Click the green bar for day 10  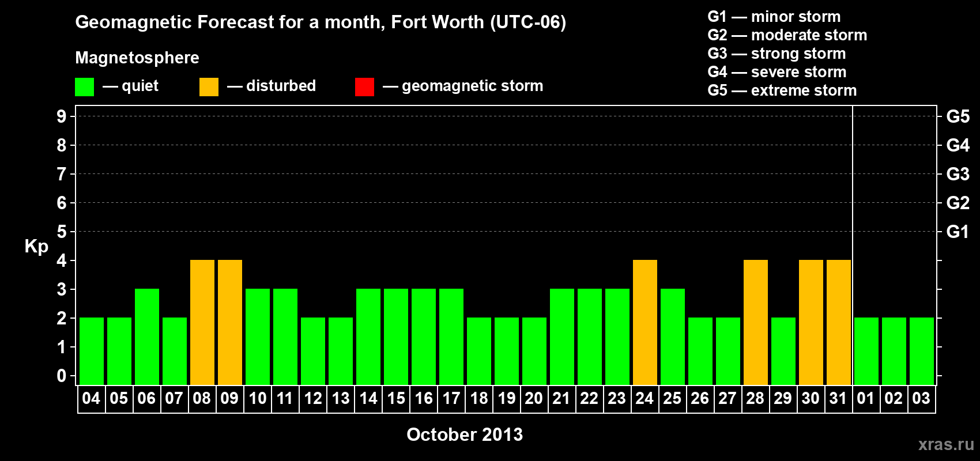tap(258, 337)
